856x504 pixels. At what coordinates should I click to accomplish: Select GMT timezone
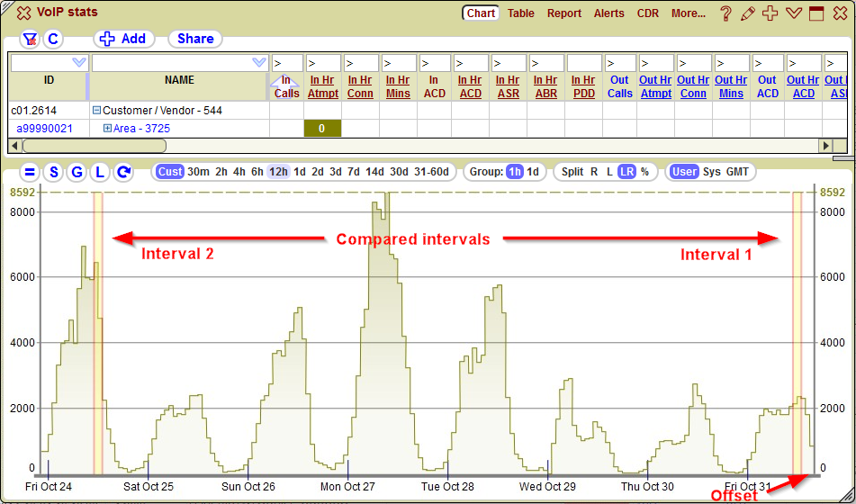pyautogui.click(x=737, y=172)
